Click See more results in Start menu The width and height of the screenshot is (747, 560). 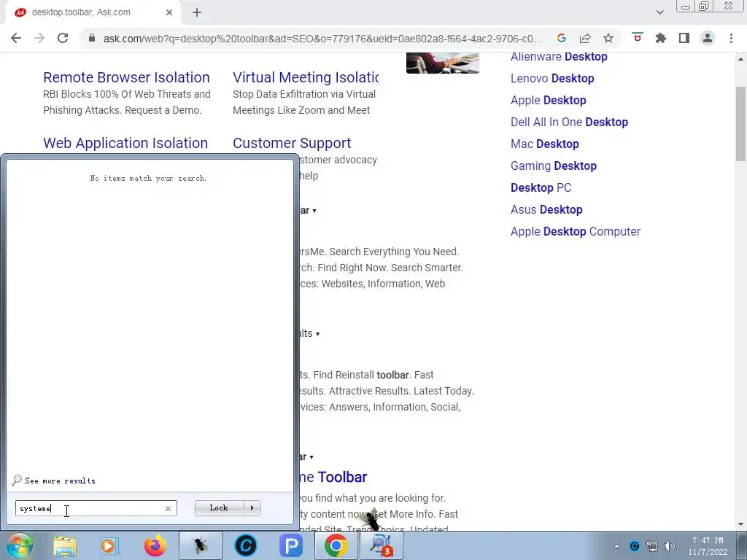tap(54, 481)
